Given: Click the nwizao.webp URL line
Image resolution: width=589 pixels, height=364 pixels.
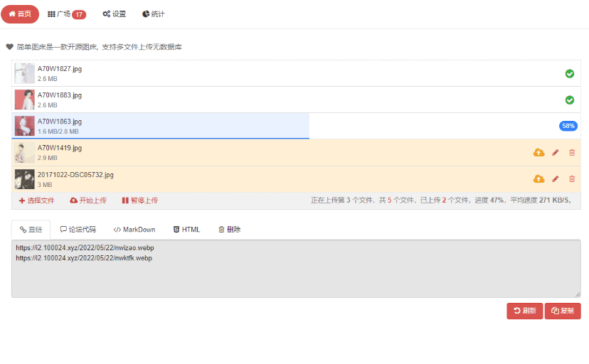Looking at the screenshot, I should point(85,247).
